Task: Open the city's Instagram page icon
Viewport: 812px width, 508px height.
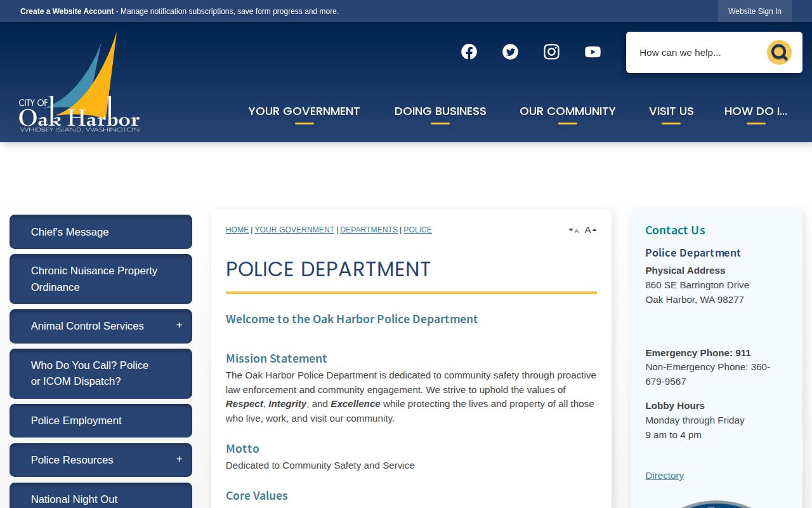Action: (551, 52)
